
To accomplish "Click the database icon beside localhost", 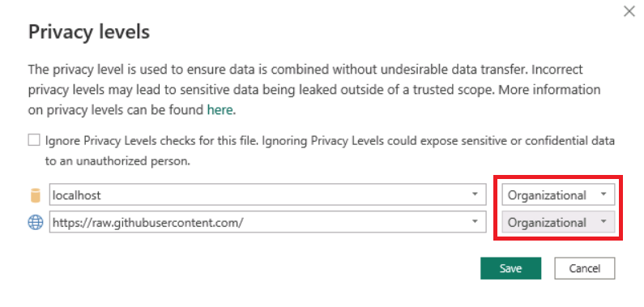I will pyautogui.click(x=36, y=195).
